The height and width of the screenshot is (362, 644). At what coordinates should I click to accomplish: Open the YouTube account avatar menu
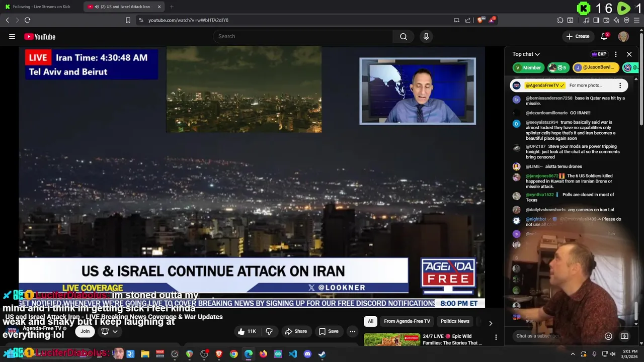(623, 36)
